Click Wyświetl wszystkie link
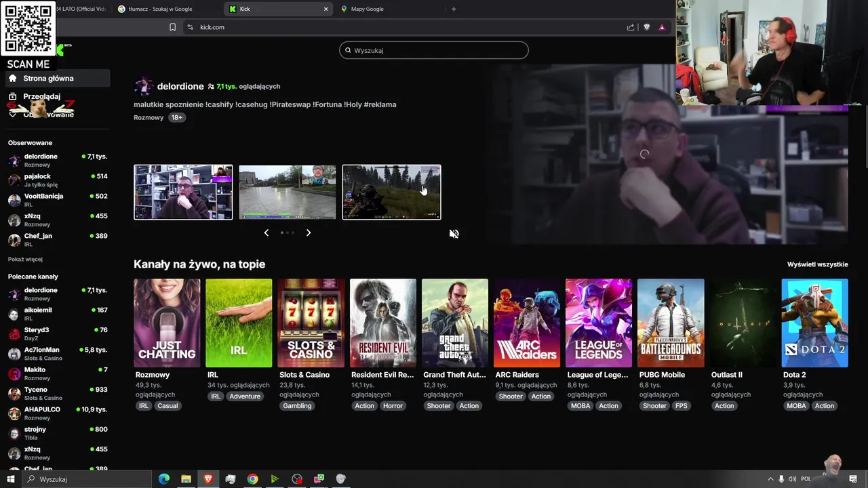 [x=817, y=264]
